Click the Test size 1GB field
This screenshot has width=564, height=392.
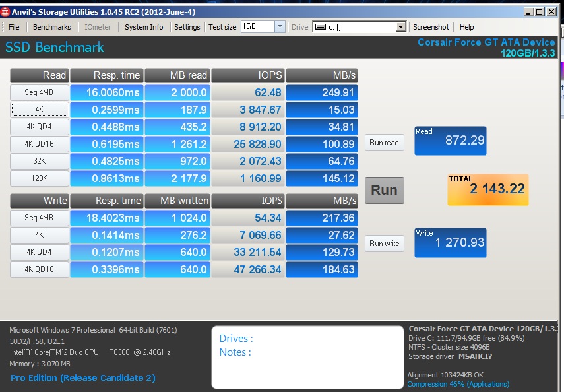point(258,26)
